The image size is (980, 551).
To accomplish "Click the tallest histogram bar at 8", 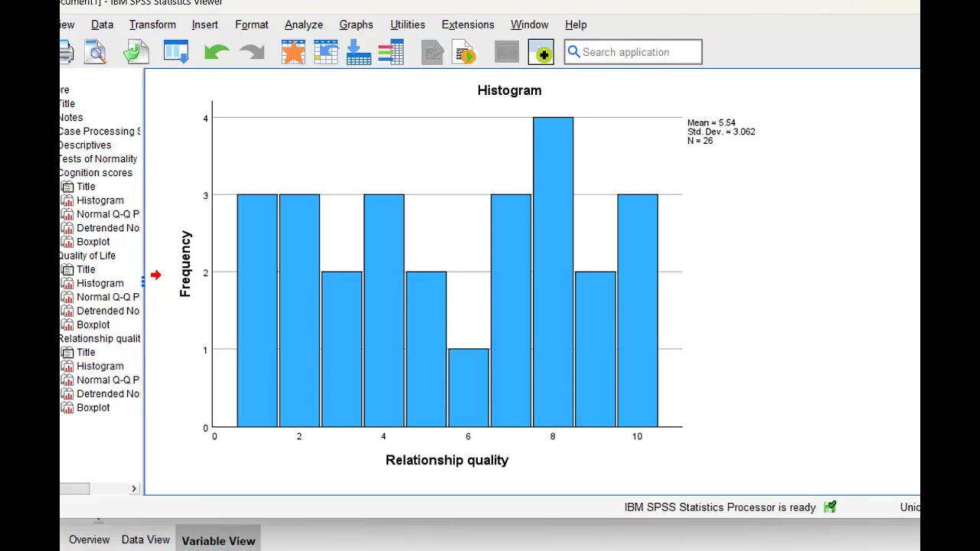I will coord(553,272).
